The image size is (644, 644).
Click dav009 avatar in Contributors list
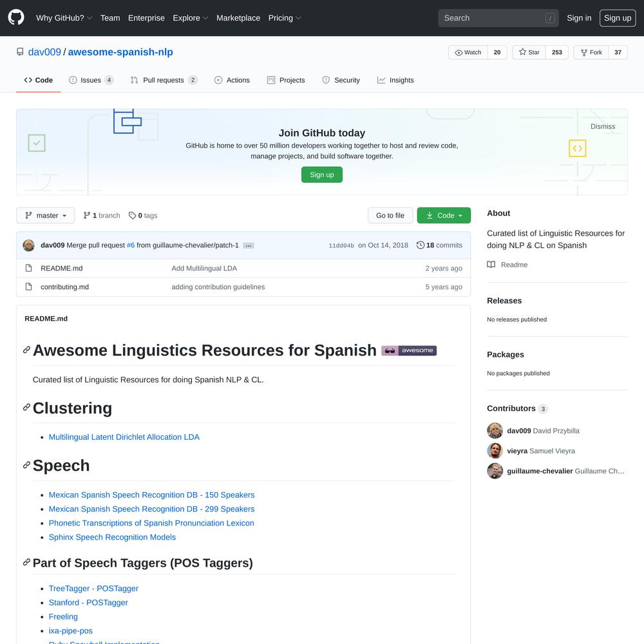pyautogui.click(x=495, y=430)
